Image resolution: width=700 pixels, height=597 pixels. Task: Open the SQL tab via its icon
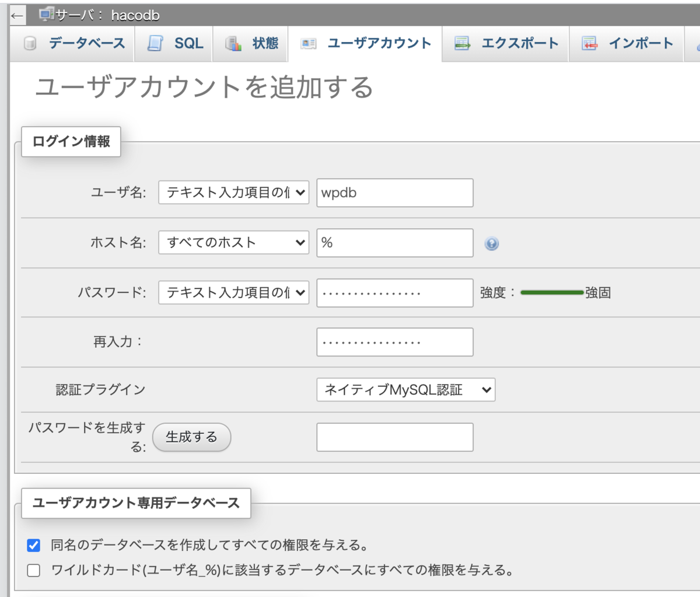click(x=153, y=43)
